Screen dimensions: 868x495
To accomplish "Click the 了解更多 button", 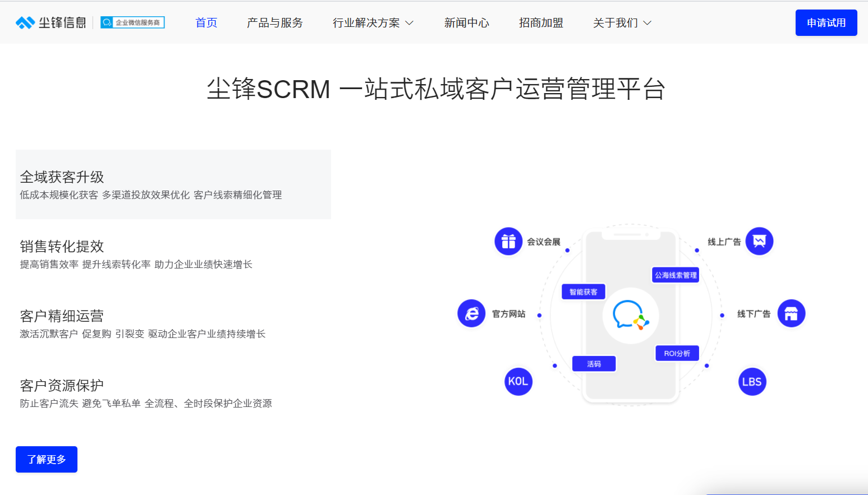I will [x=47, y=460].
